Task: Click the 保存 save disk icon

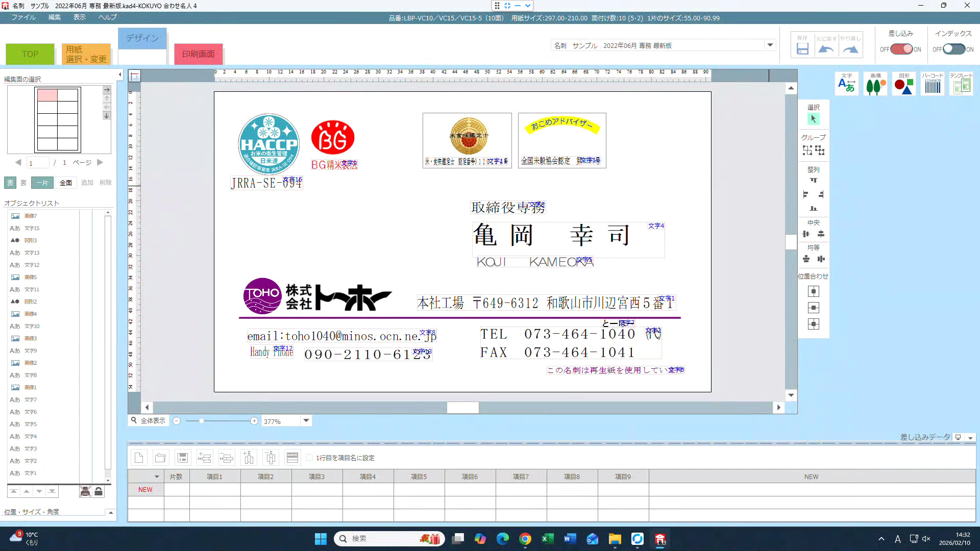Action: point(802,49)
